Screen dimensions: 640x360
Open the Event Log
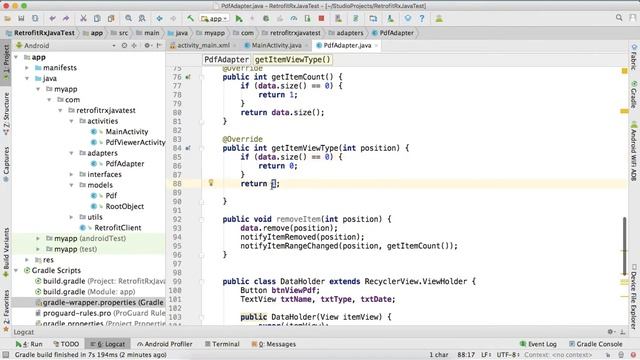pos(538,344)
